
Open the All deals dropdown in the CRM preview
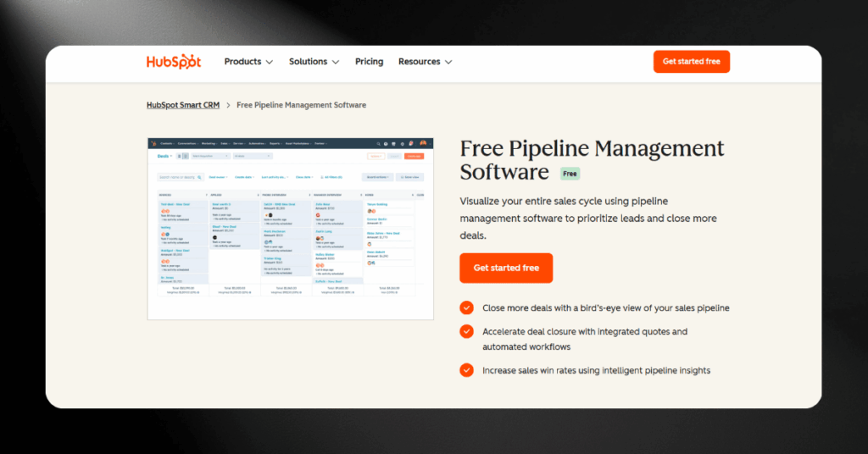[x=253, y=156]
